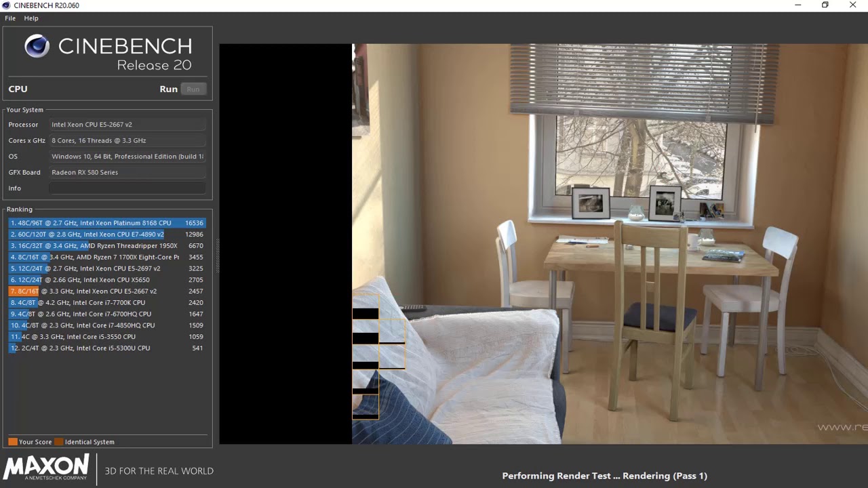Click the MAXON logo
Screen dimensions: 868x488
click(46, 468)
